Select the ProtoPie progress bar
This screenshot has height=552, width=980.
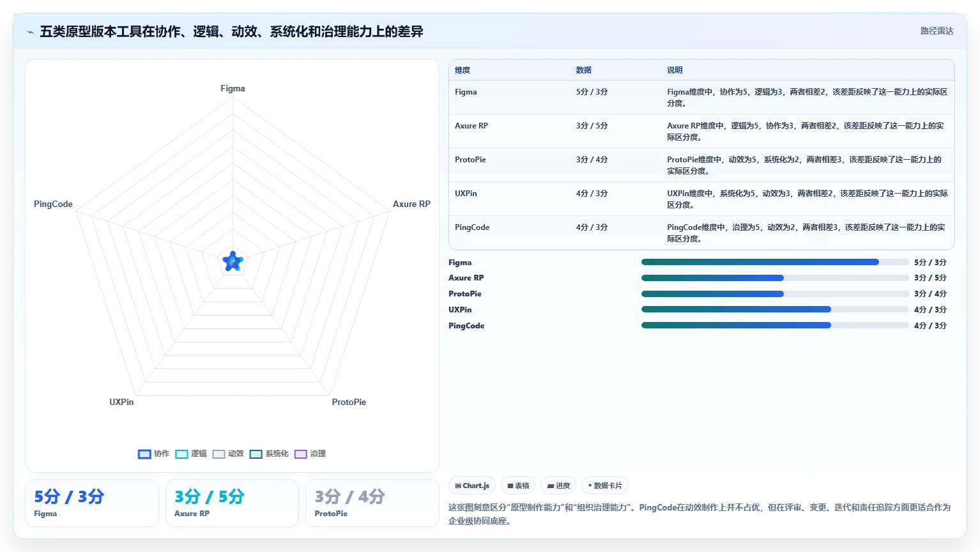click(x=775, y=294)
